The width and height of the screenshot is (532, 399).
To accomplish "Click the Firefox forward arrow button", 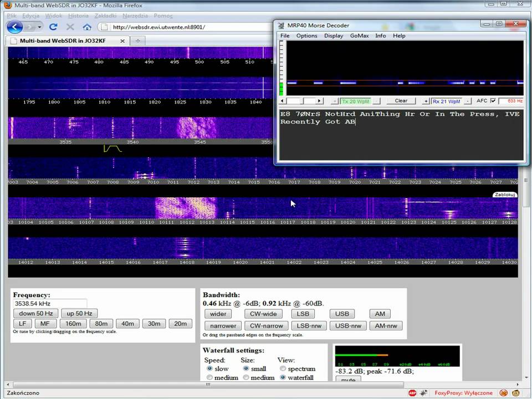I will point(30,27).
